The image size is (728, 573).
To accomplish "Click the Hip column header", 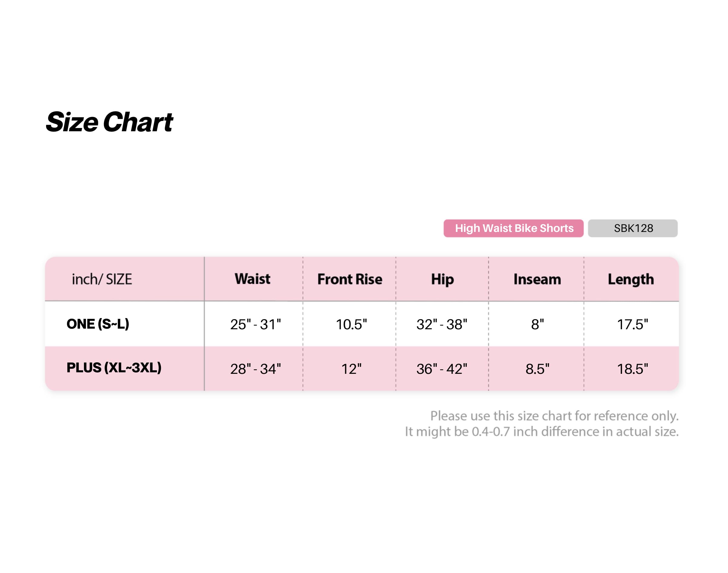I will [442, 280].
